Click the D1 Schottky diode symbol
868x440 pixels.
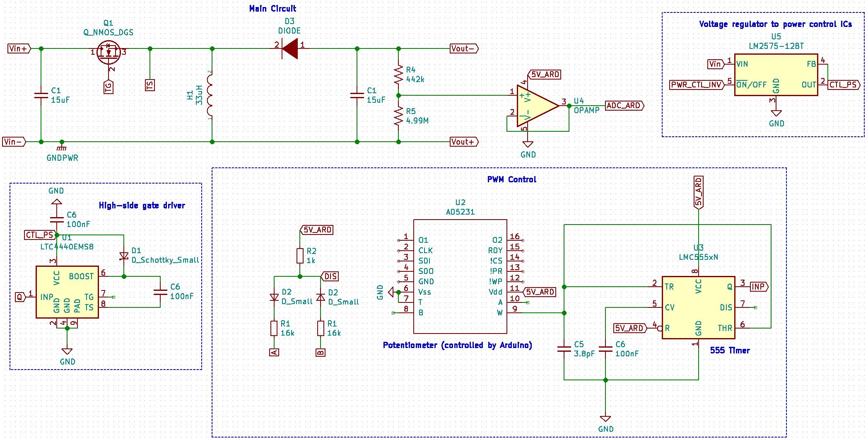pyautogui.click(x=123, y=256)
